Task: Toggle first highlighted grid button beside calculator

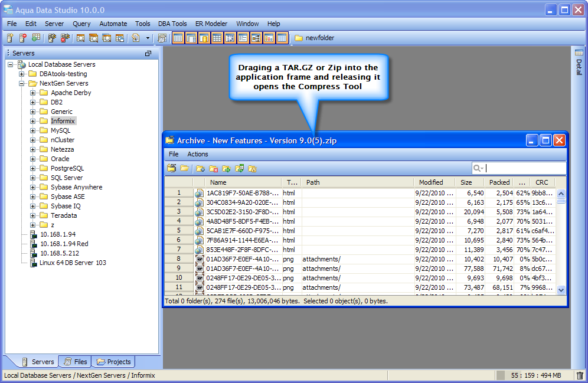Action: coord(178,38)
